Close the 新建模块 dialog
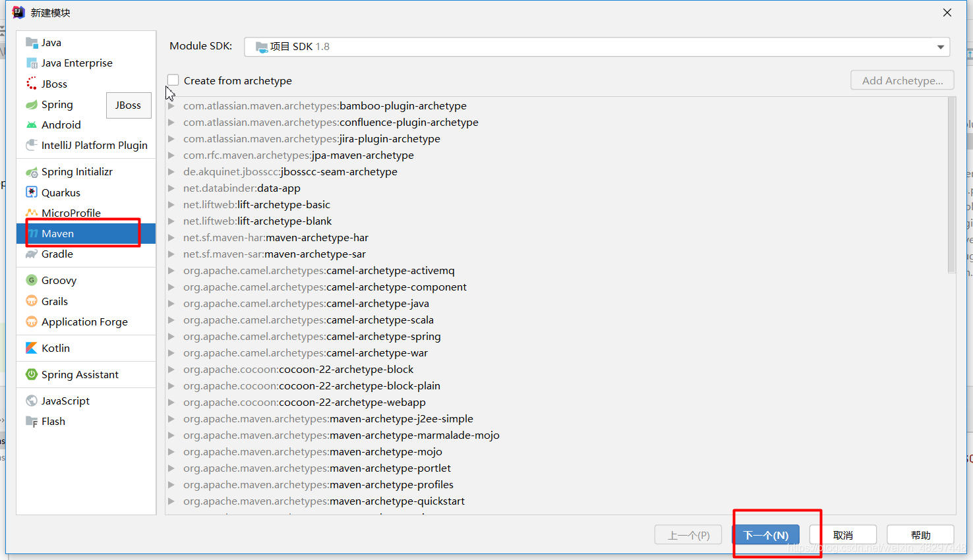Viewport: 973px width, 560px height. click(947, 13)
